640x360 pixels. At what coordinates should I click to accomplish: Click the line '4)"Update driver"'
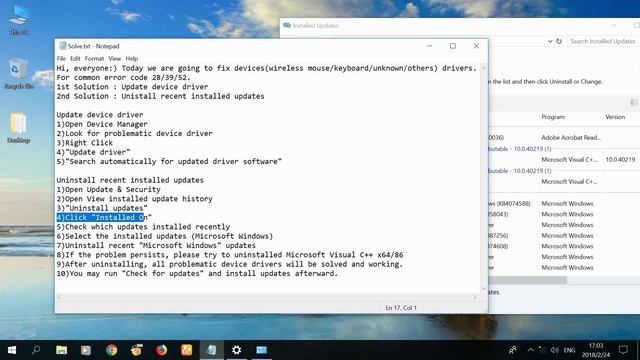point(93,152)
